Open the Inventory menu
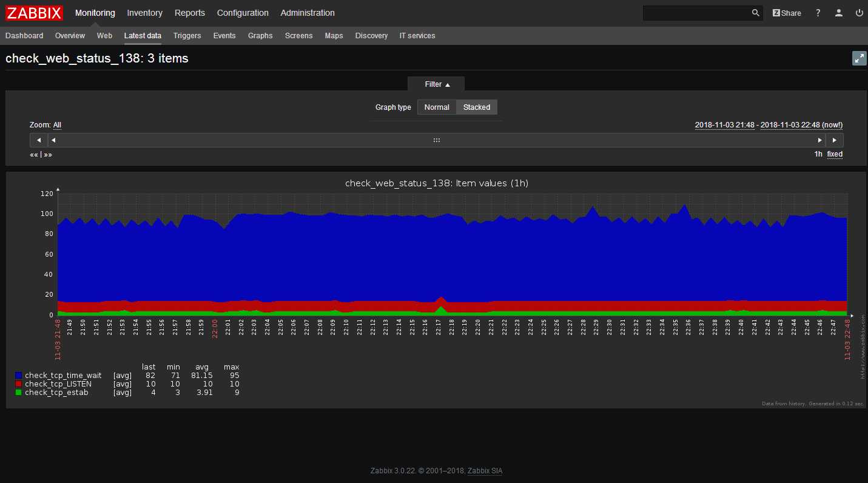868x483 pixels. [145, 13]
